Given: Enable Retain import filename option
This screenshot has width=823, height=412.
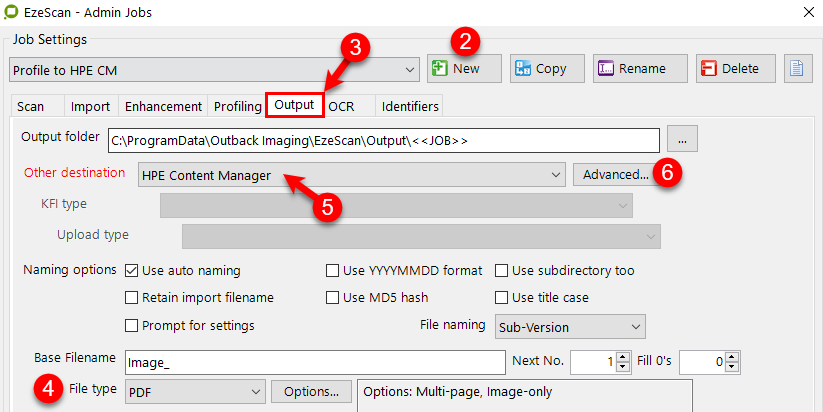Looking at the screenshot, I should pyautogui.click(x=132, y=297).
